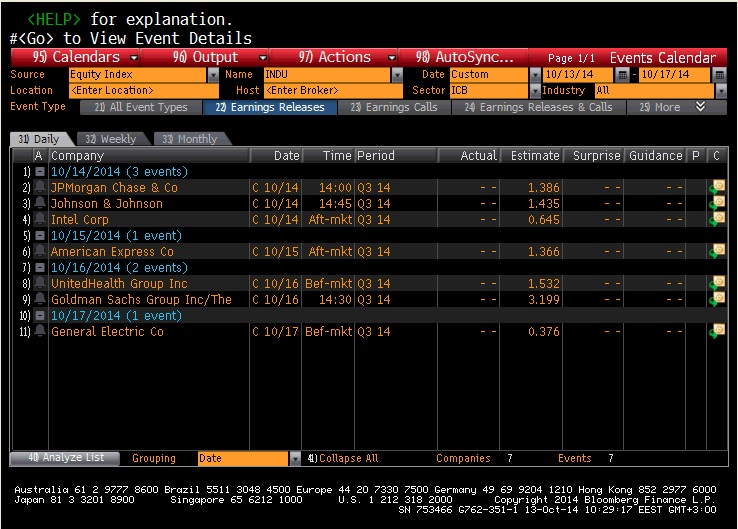
Task: Open General Electric Co event
Action: click(x=107, y=332)
